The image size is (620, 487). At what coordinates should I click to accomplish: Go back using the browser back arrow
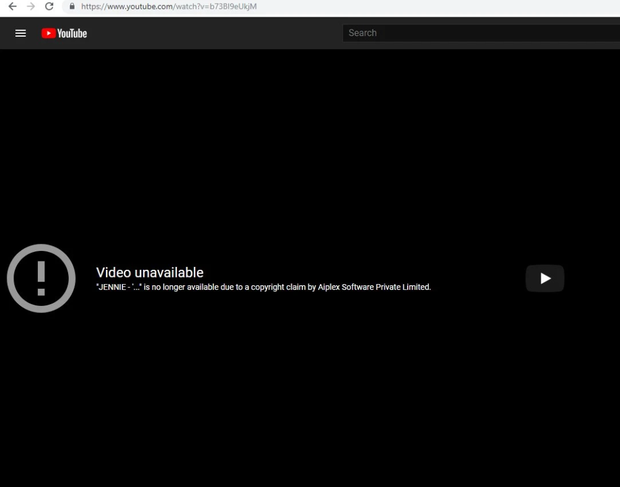coord(13,6)
